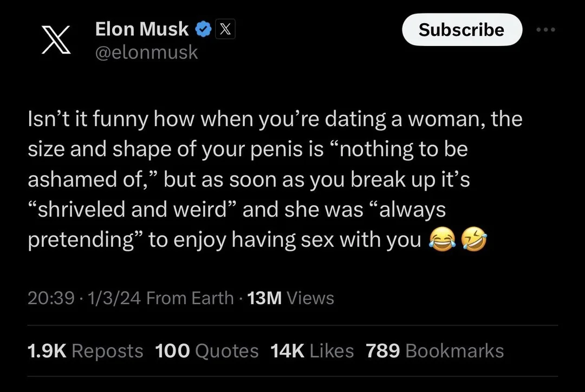585x392 pixels.
Task: Click the X affiliation badge beside the name
Action: (x=225, y=30)
